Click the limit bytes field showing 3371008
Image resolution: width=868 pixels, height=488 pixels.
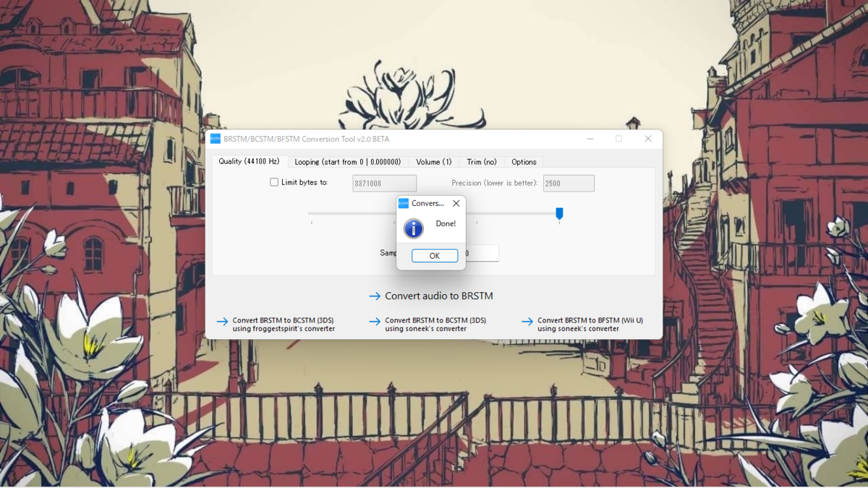click(384, 183)
